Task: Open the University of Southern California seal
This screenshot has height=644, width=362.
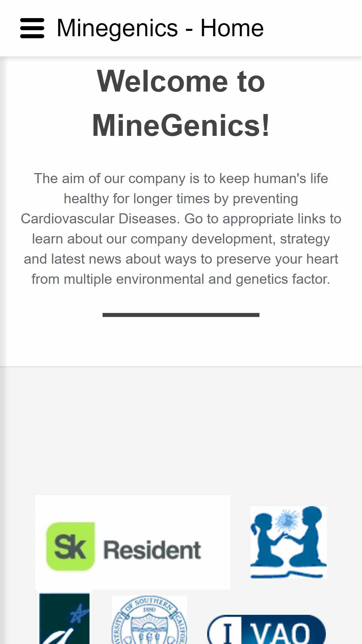Action: click(x=149, y=620)
